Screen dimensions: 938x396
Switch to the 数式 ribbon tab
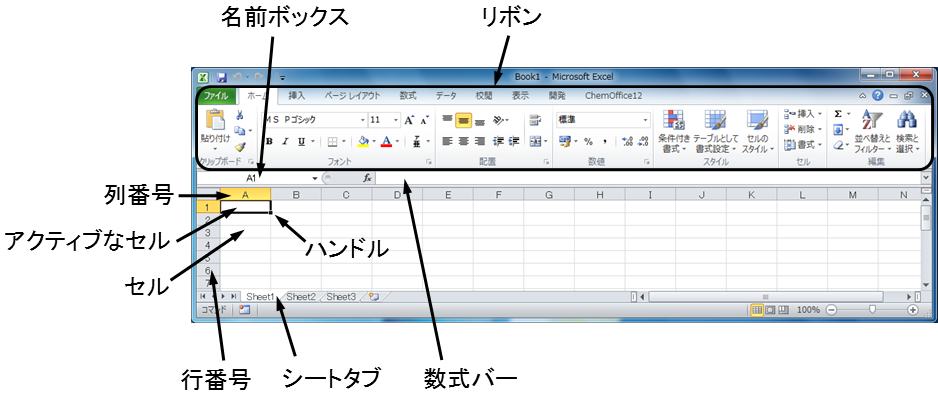point(408,95)
